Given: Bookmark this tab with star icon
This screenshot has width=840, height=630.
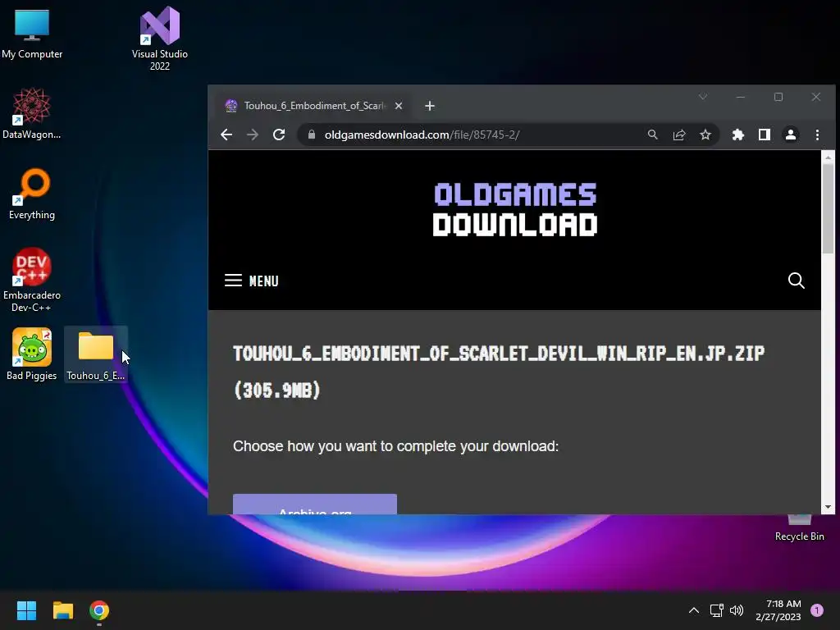Looking at the screenshot, I should [705, 135].
